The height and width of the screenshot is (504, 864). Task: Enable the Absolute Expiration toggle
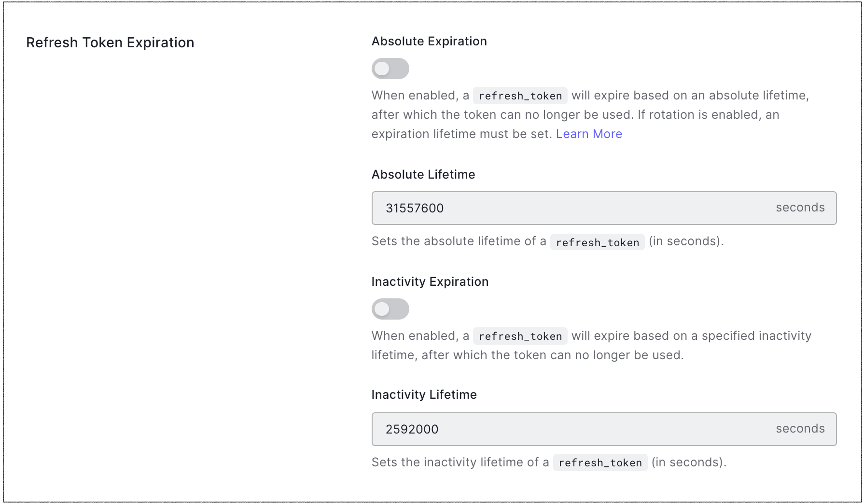tap(390, 69)
